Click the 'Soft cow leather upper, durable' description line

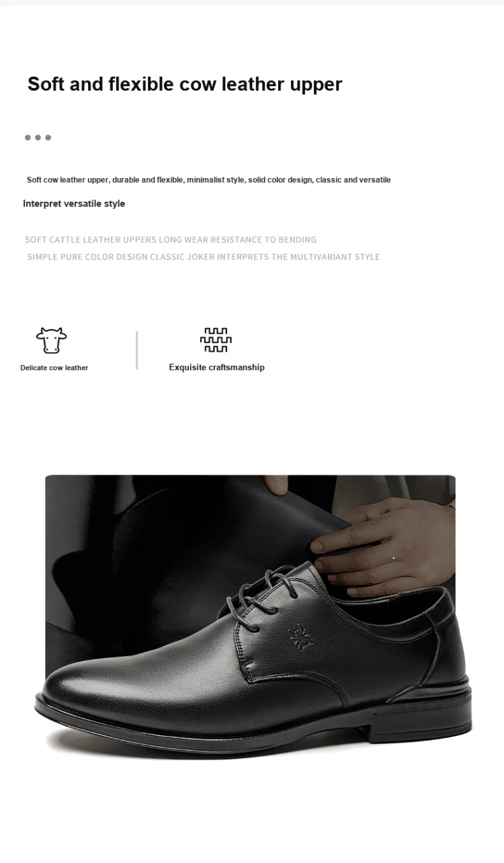tap(208, 180)
